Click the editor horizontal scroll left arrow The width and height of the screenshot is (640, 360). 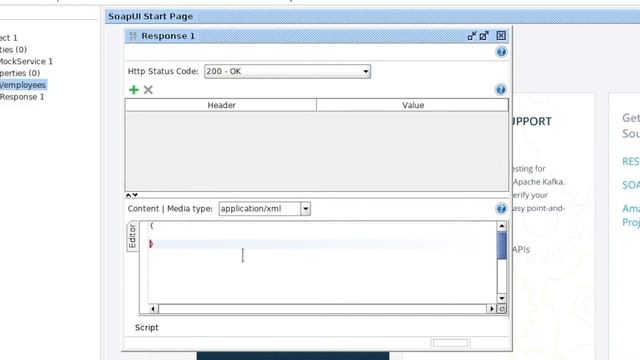[153, 309]
